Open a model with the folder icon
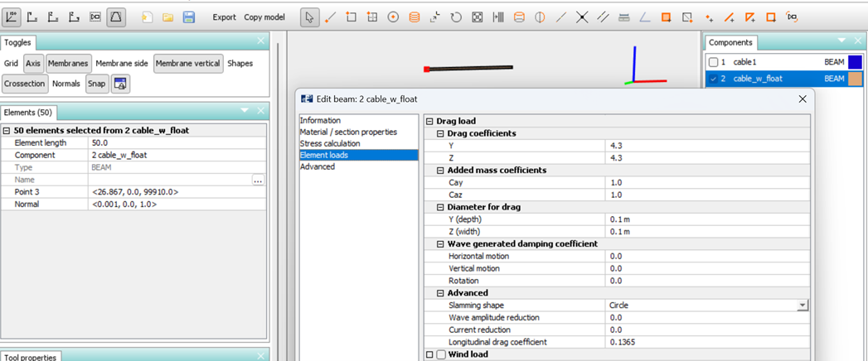Screen dimensions: 868x361 [x=167, y=17]
